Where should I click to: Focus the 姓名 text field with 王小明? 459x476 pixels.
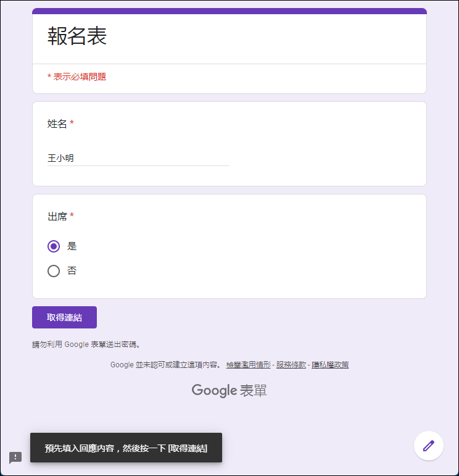pos(138,158)
